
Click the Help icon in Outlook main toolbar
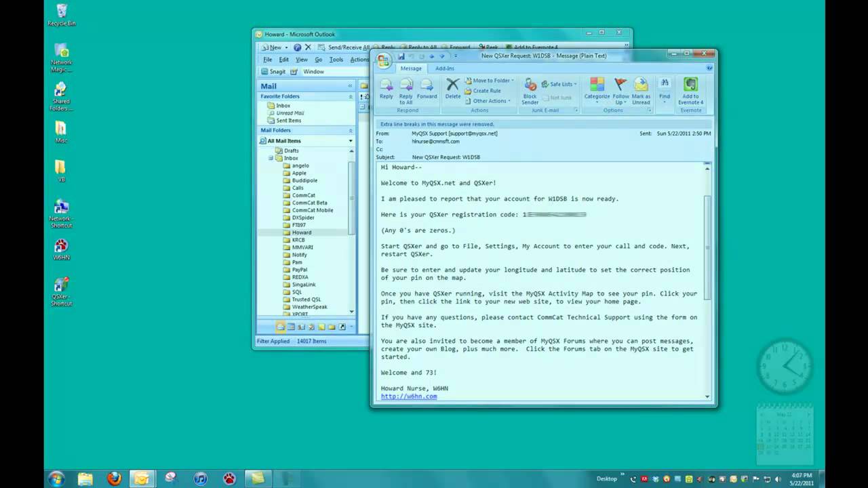tap(297, 47)
